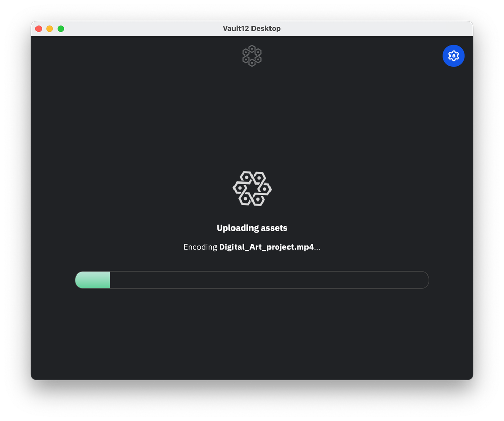The width and height of the screenshot is (504, 421).
Task: Click the word assets in the heading
Action: click(x=274, y=228)
